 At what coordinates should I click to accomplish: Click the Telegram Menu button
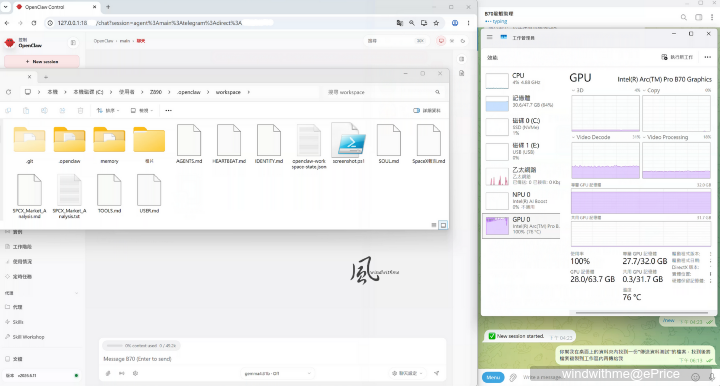click(x=493, y=377)
